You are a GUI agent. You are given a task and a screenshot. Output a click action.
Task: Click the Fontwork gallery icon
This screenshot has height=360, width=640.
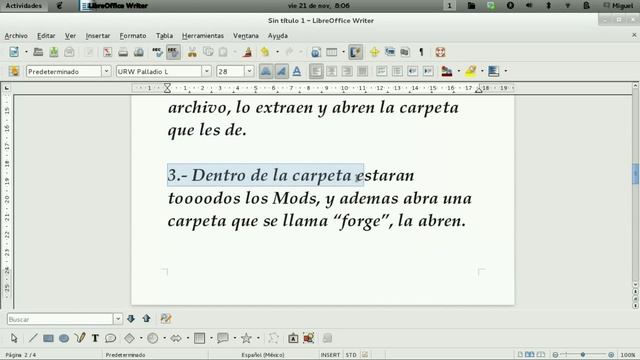pyautogui.click(x=293, y=338)
